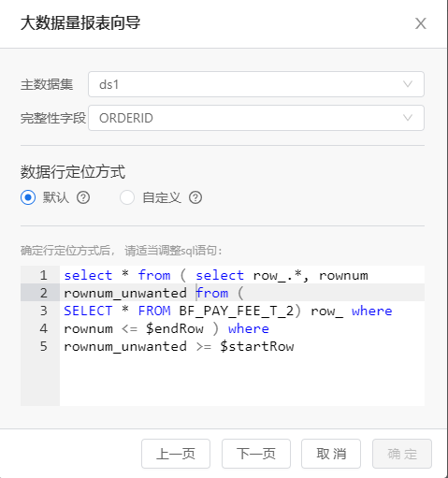Screen dimensions: 448x478
Task: Click empty area below SQL line 5
Action: (242, 381)
